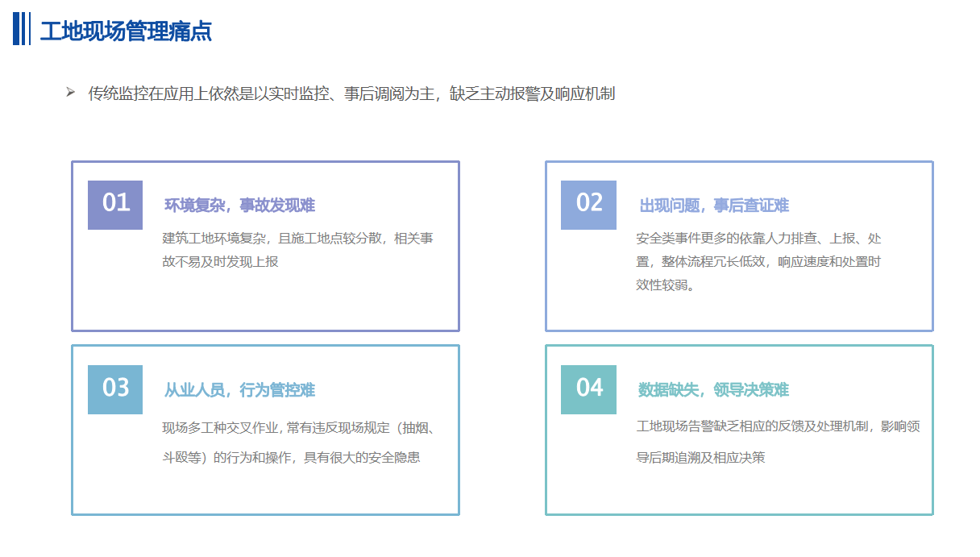
Task: Select heading 数据缺失，领导决策难
Action: point(713,390)
